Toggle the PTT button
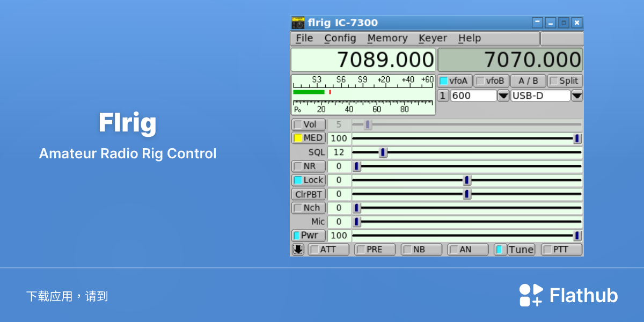 [562, 250]
